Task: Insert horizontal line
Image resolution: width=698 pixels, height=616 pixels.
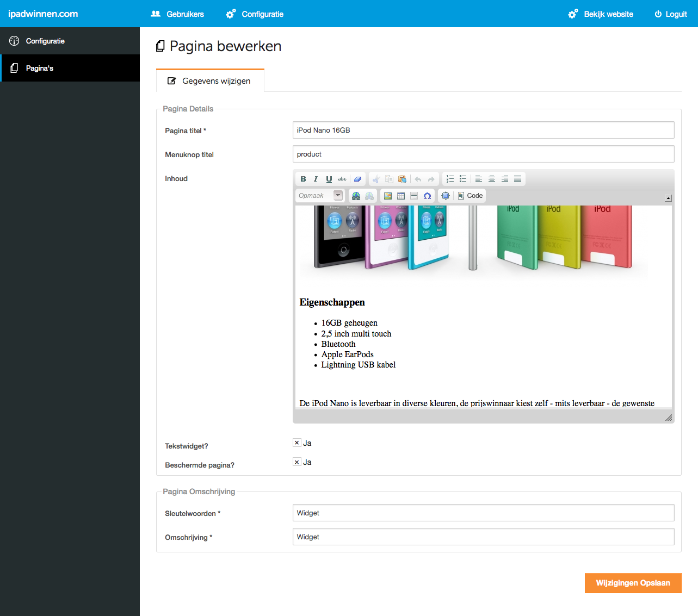Action: tap(414, 196)
